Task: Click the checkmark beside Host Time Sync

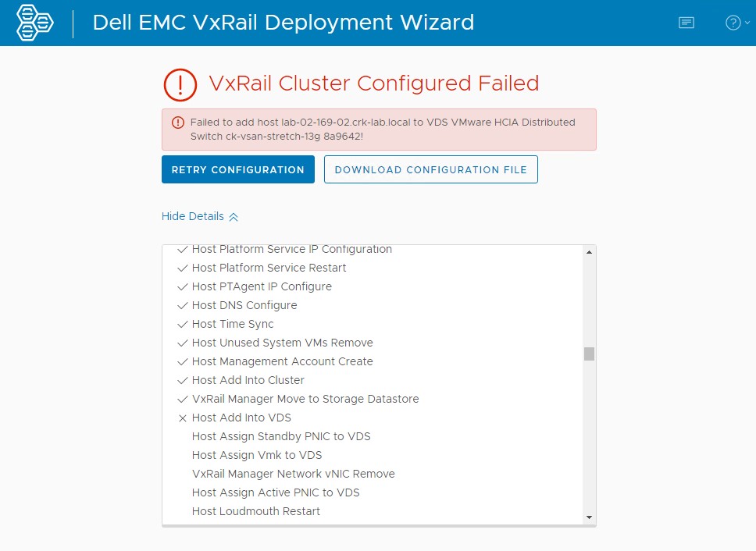Action: point(182,324)
